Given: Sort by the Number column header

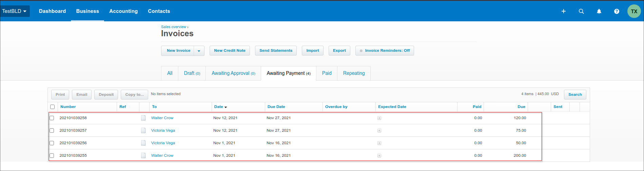Looking at the screenshot, I should (68, 107).
